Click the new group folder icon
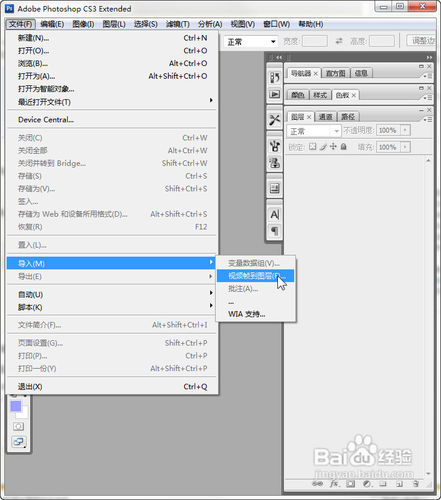Viewport: 441px width, 500px height. [383, 484]
